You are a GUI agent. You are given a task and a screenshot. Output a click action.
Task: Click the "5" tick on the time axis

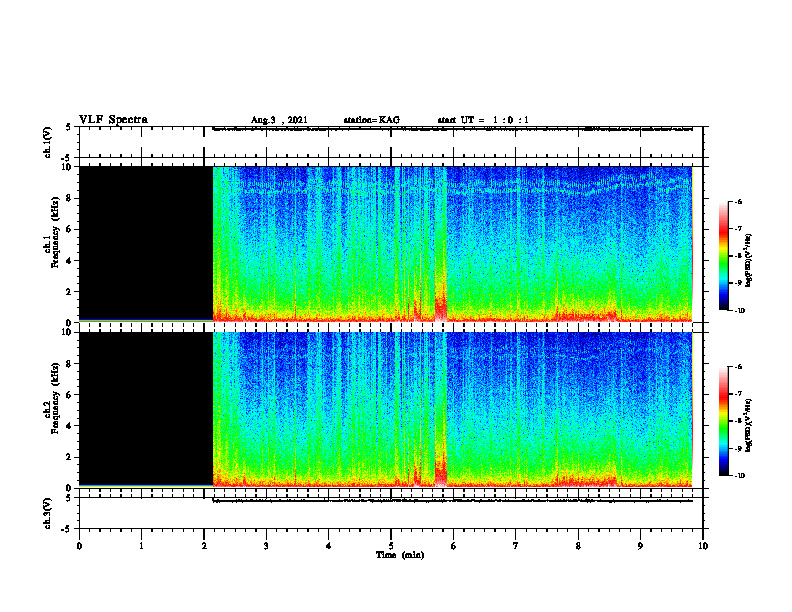click(x=391, y=546)
